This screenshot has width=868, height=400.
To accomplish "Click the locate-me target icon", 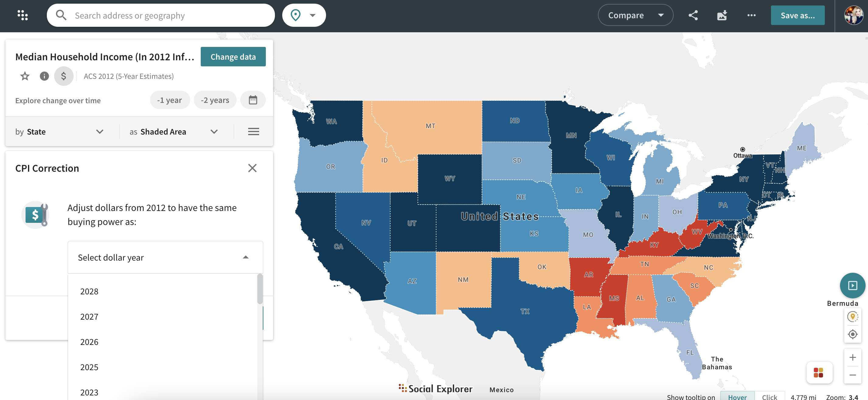I will tap(852, 334).
